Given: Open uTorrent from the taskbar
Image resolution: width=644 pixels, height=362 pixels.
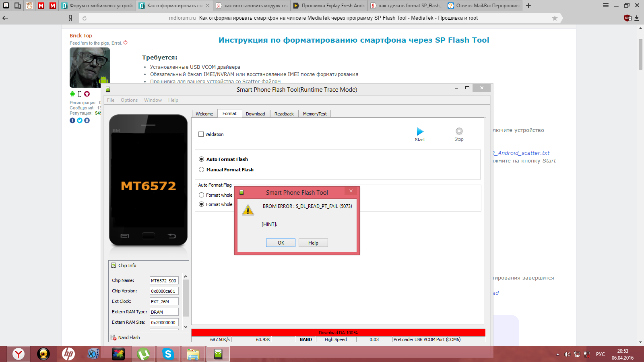Looking at the screenshot, I should click(x=143, y=354).
